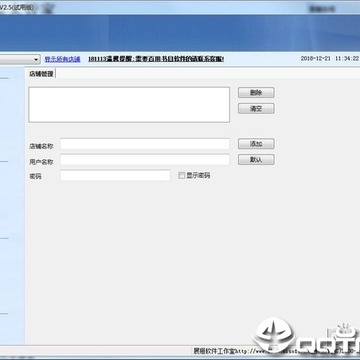360x360 pixels.
Task: Click the 显示所有店铺 link
Action: (63, 59)
